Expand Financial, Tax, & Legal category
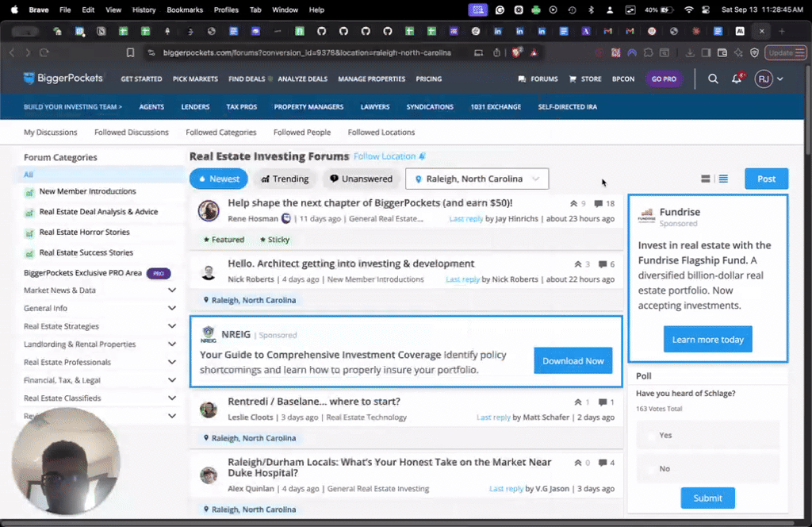Screen dimensions: 812x527 point(172,380)
